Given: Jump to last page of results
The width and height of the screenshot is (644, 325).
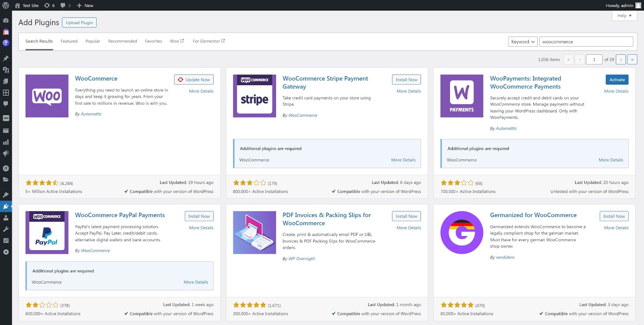Looking at the screenshot, I should coord(632,60).
